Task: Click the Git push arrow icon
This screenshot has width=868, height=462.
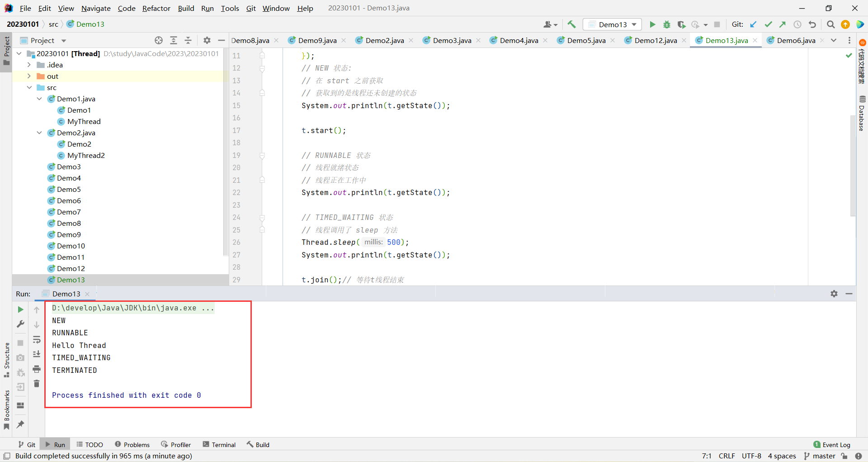Action: coord(783,24)
